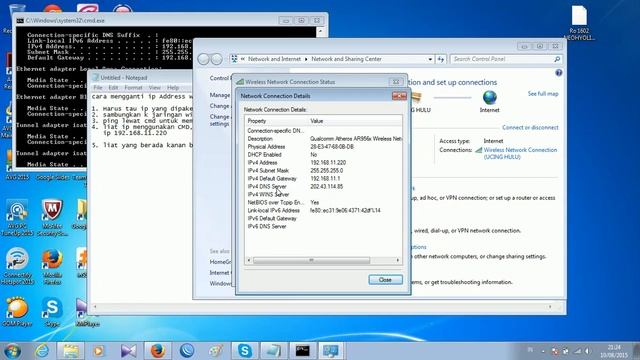The image size is (640, 360).
Task: Open the Ro 1802 file on the desktop
Action: (579, 22)
